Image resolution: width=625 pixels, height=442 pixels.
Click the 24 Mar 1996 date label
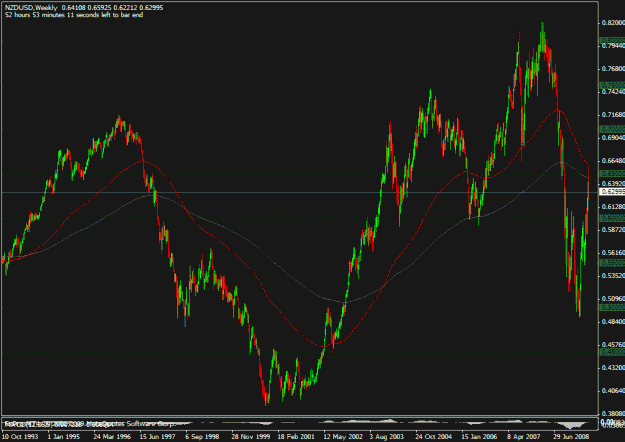pos(112,436)
